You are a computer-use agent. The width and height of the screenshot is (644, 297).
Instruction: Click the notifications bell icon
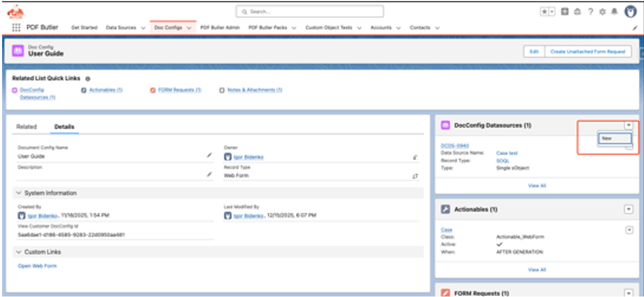pos(614,12)
